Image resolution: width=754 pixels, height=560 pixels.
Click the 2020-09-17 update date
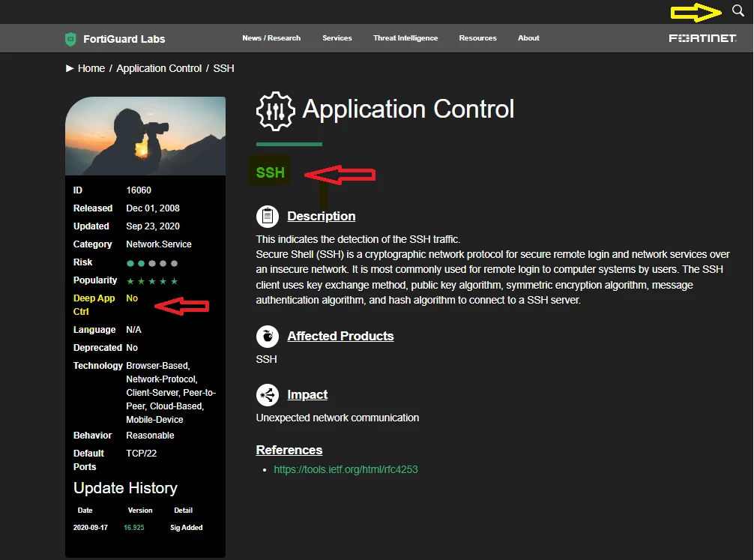(x=91, y=527)
